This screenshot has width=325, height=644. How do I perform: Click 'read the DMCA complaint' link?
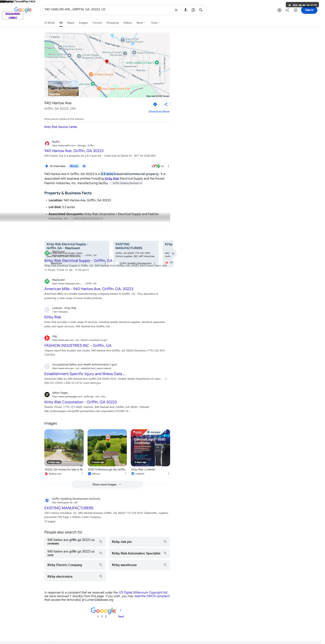coord(152,596)
